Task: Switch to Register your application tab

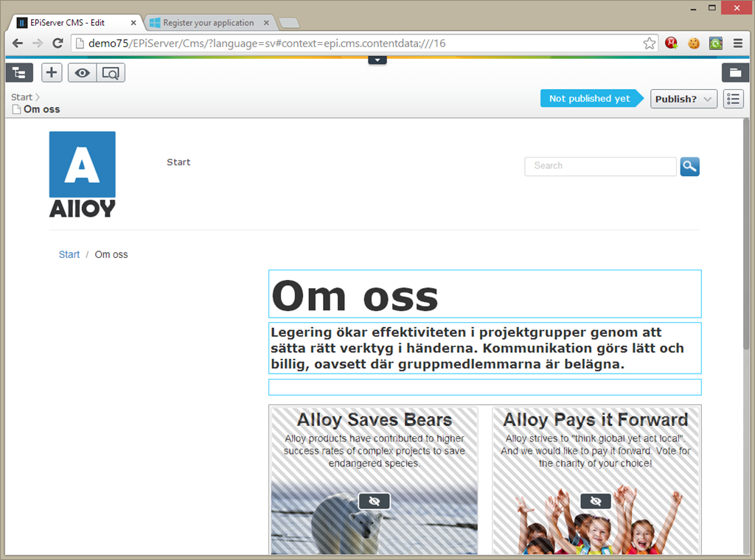Action: point(208,23)
